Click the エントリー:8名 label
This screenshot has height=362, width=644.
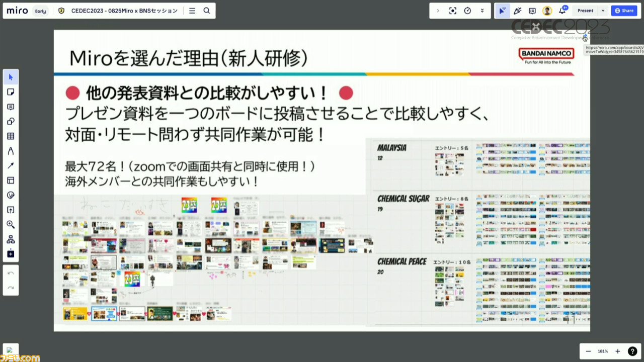pos(451,199)
